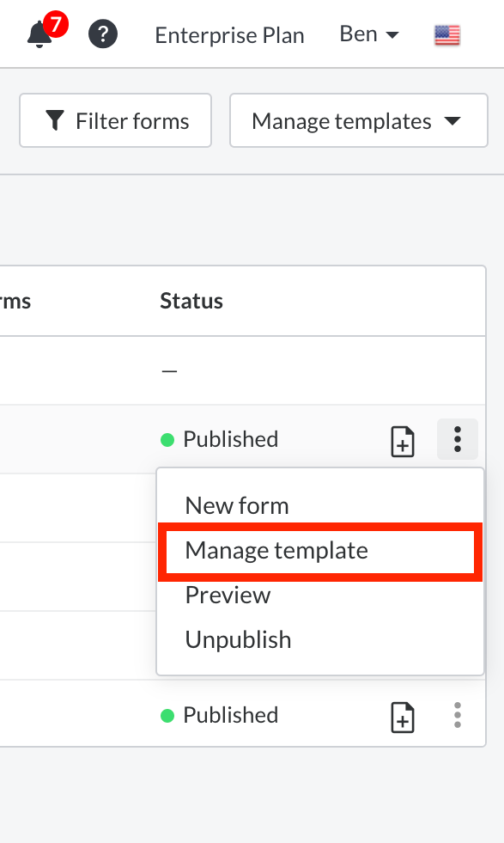Click the help question mark icon

(x=103, y=34)
